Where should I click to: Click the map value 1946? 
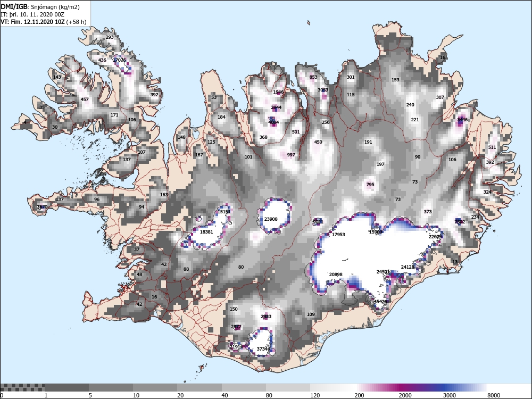278,92
